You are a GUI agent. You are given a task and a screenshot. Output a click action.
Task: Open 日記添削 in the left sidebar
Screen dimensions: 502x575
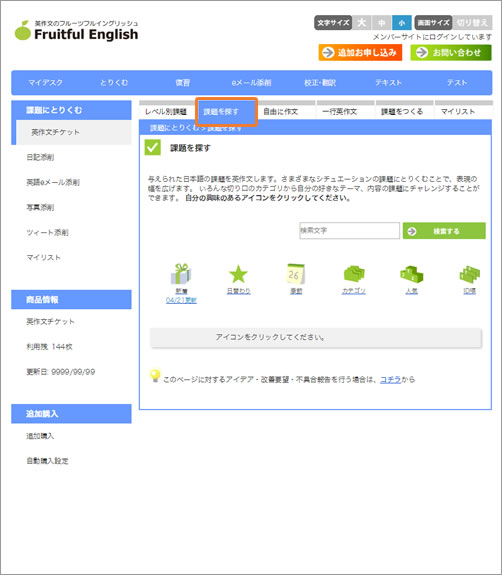click(x=40, y=157)
